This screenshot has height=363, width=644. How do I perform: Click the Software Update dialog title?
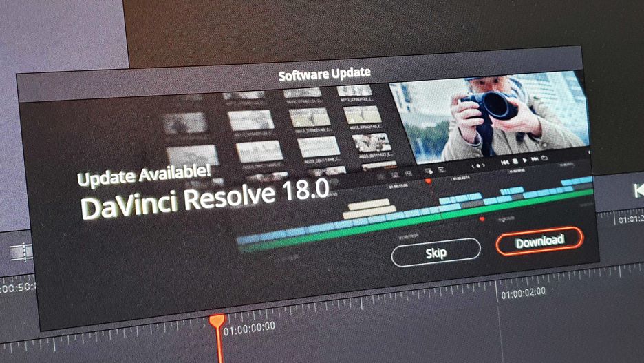point(325,74)
